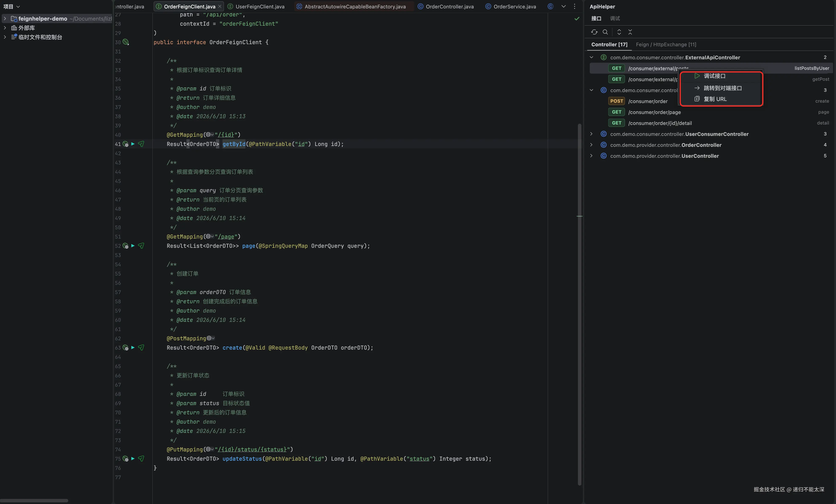Switch to Feign / HttpExchange [11] tab
The image size is (836, 504).
[666, 44]
